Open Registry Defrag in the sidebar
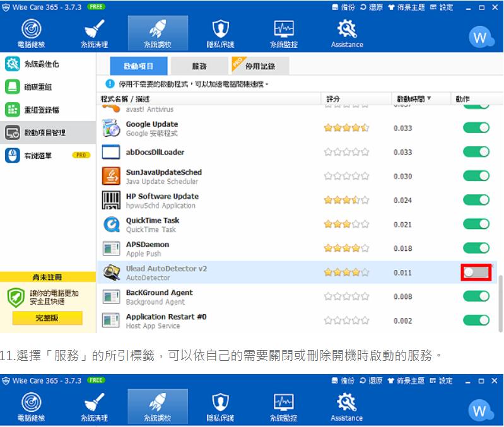The width and height of the screenshot is (504, 427). [48, 110]
